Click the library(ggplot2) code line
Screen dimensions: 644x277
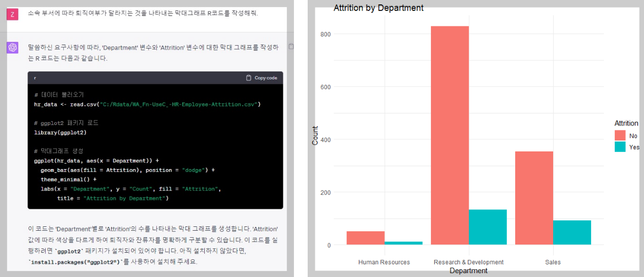tap(61, 132)
